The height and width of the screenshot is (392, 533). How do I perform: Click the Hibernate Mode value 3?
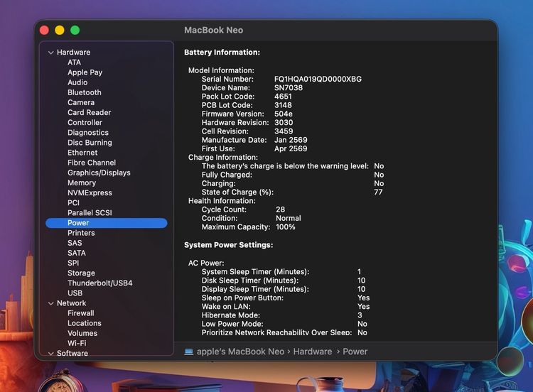360,315
